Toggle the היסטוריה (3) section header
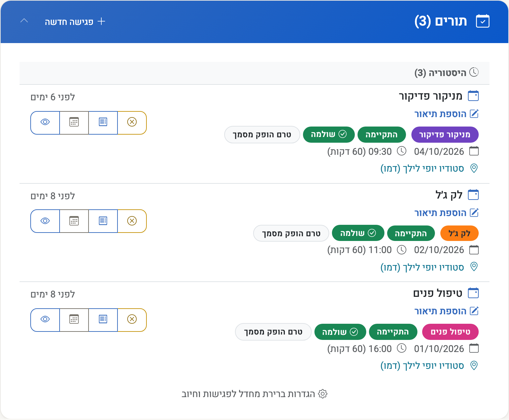This screenshot has width=509, height=420. tap(254, 73)
